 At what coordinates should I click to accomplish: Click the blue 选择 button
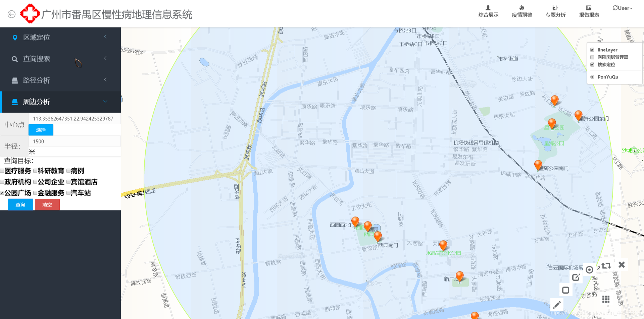pyautogui.click(x=41, y=130)
